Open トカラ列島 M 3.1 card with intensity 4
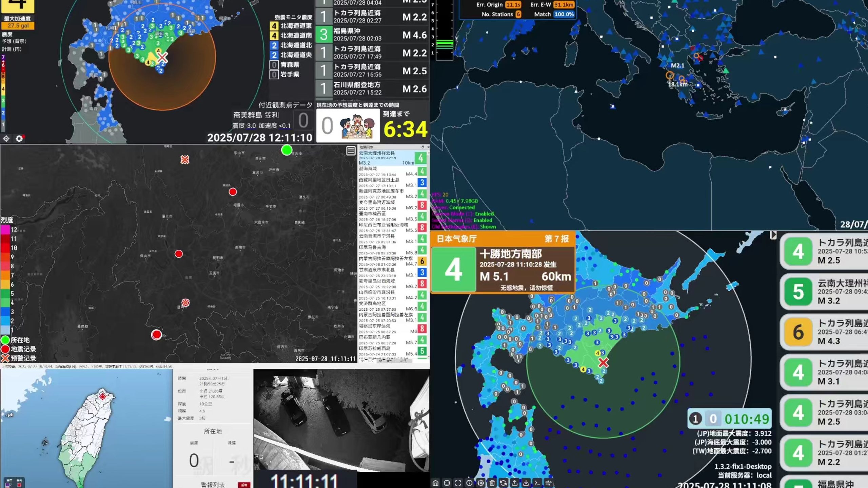 tap(824, 372)
